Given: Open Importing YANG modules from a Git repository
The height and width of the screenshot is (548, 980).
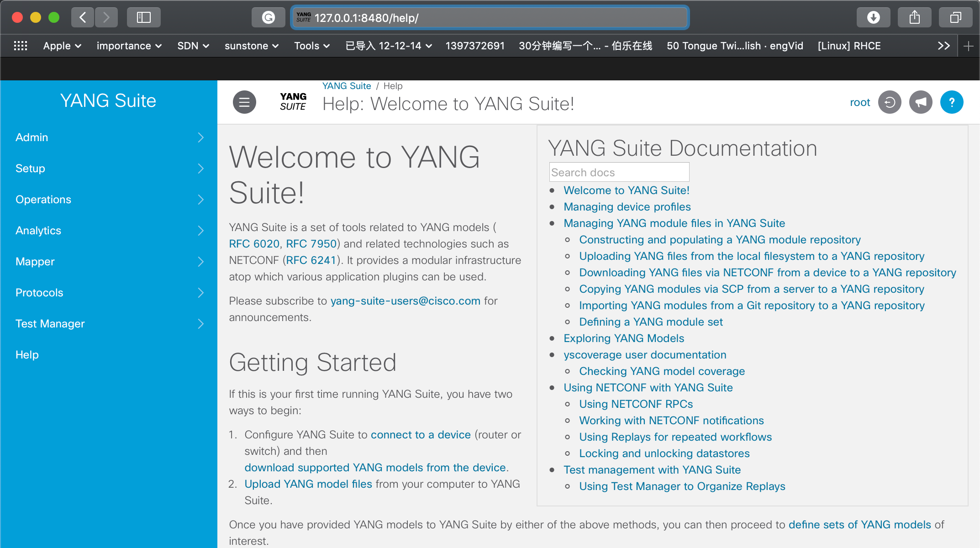Looking at the screenshot, I should [752, 306].
